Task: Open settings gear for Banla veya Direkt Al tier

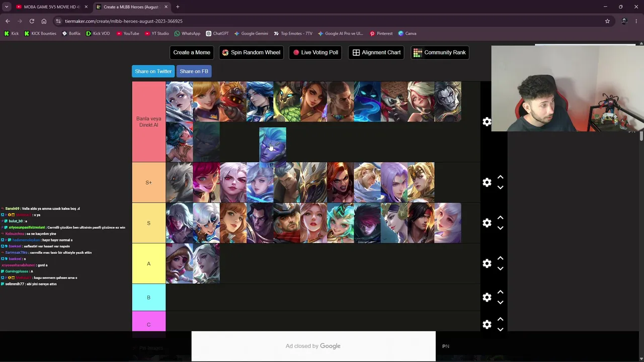Action: [x=487, y=122]
